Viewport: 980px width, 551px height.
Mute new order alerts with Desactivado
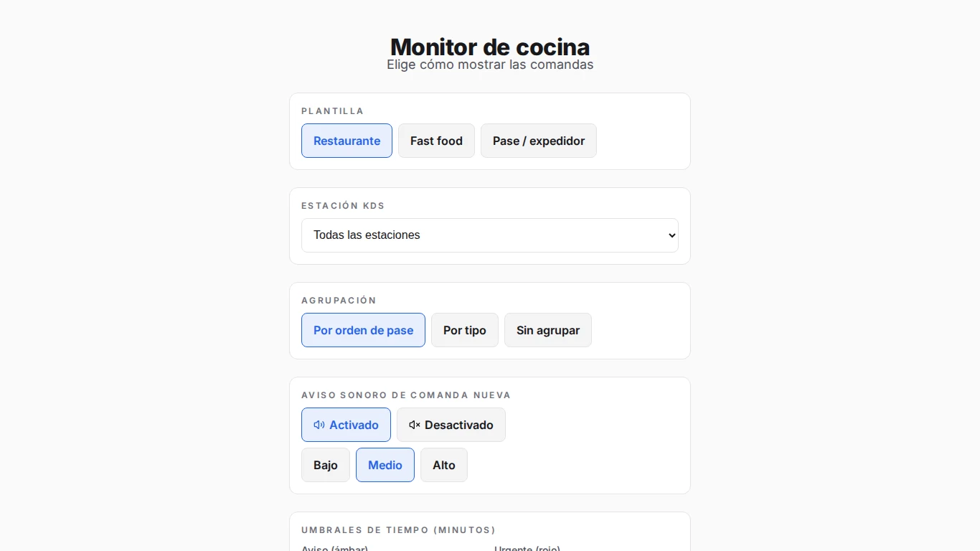point(451,425)
